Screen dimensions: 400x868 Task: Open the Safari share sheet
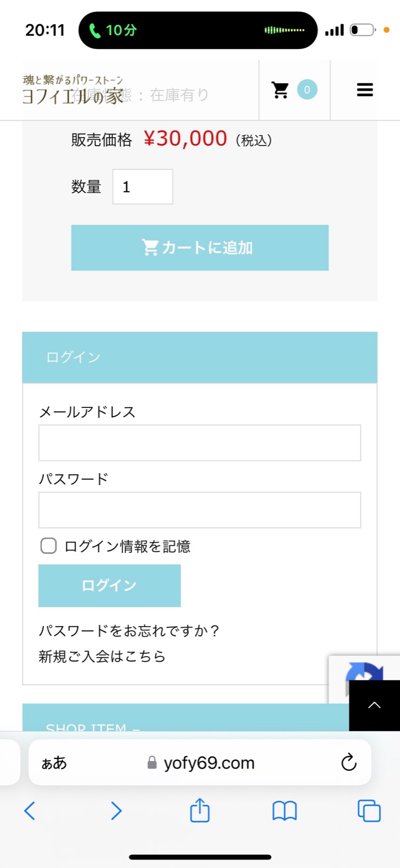point(200,811)
